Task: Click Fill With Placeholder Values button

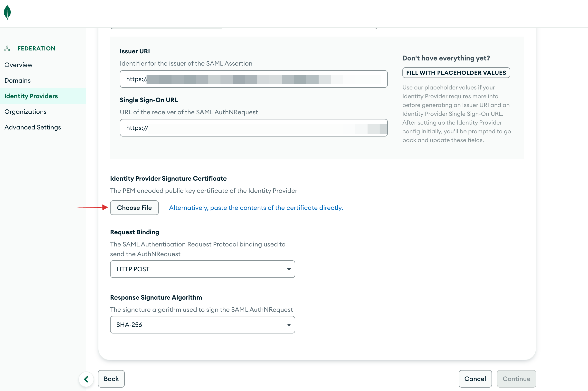Action: tap(456, 73)
